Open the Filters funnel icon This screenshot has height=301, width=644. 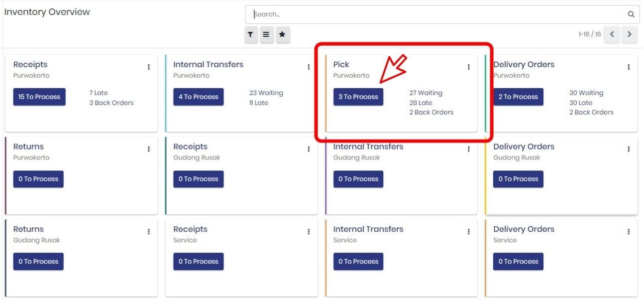click(252, 34)
